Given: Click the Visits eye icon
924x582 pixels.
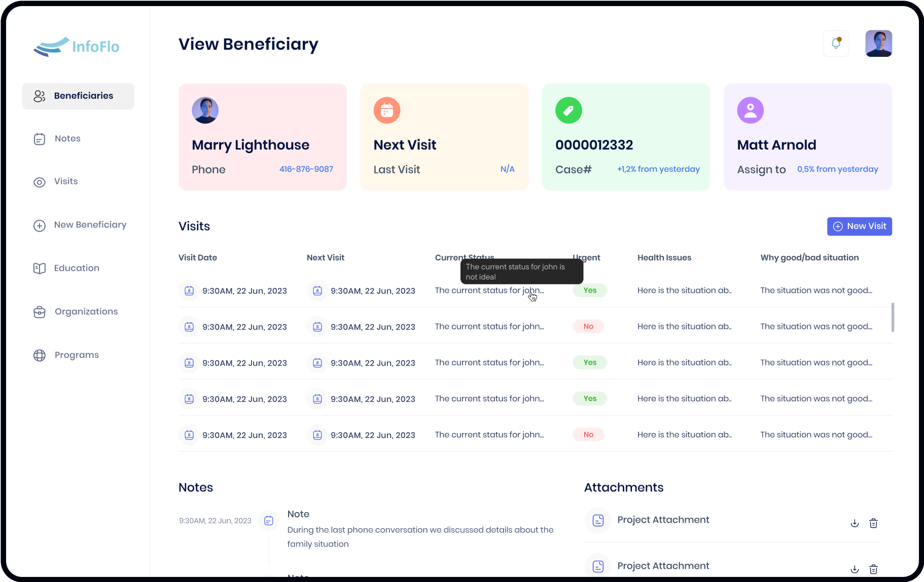Looking at the screenshot, I should point(40,181).
